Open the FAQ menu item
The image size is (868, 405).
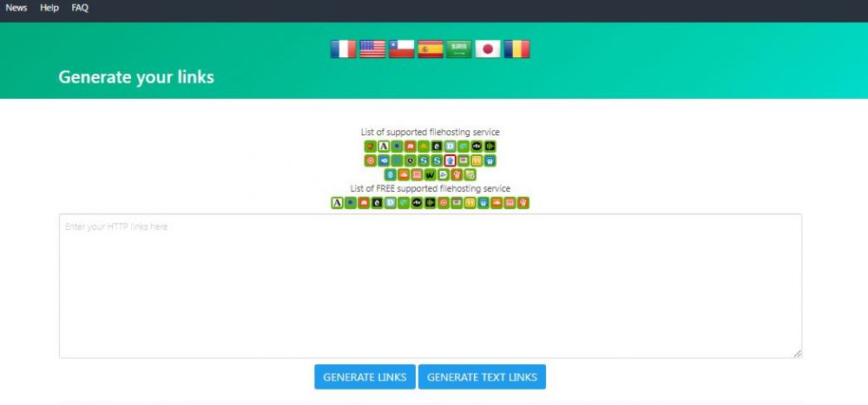click(x=80, y=8)
